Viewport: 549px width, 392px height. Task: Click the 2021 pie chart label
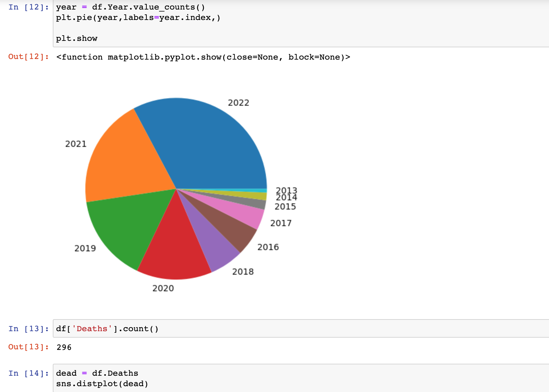point(76,144)
